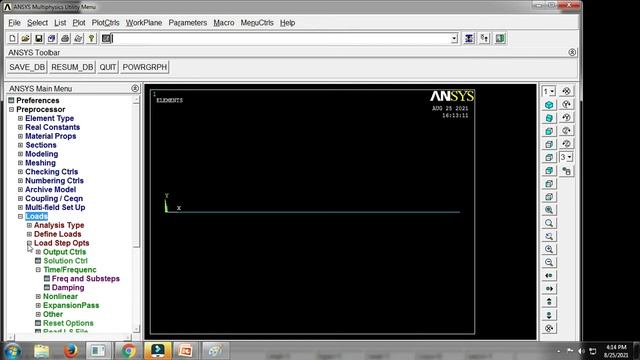Screen dimensions: 640x360
Task: Click the RESUM_DB button
Action: click(72, 67)
